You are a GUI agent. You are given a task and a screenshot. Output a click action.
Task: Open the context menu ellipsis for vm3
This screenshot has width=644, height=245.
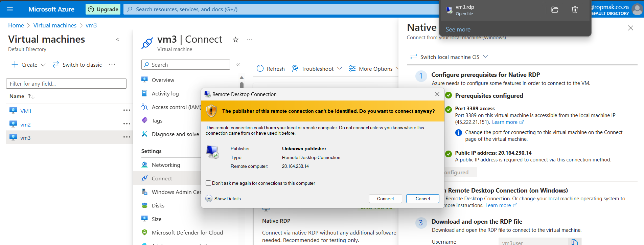[x=127, y=137]
